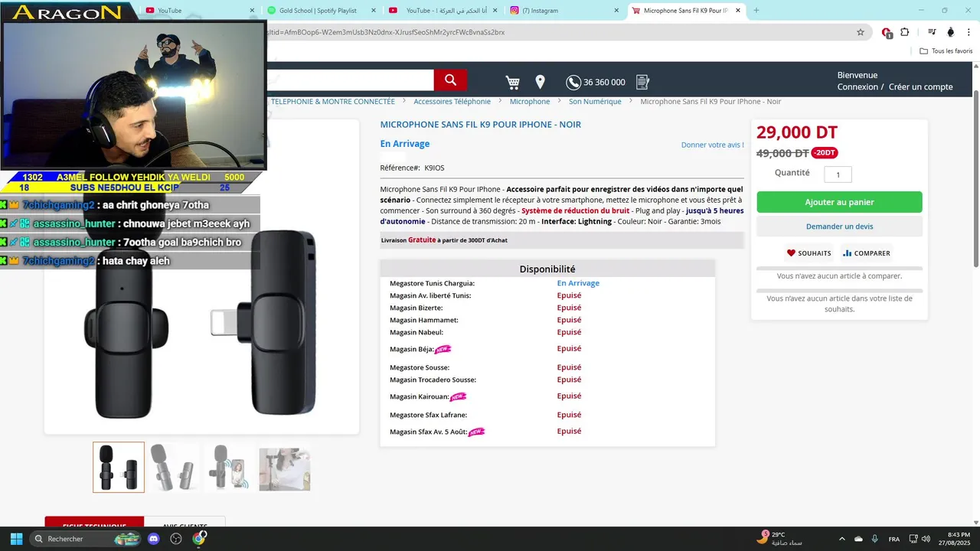Add product to SOUHAITS wishlist
This screenshot has width=980, height=551.
808,253
